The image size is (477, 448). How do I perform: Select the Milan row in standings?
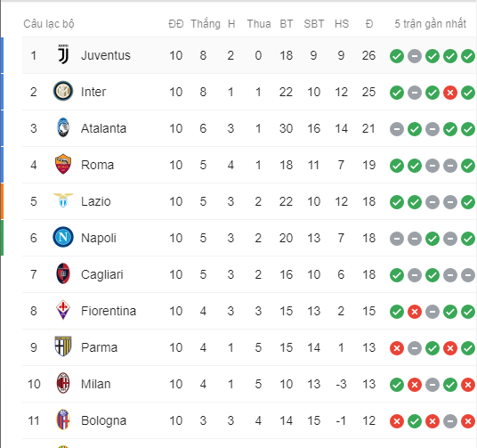coord(249,384)
